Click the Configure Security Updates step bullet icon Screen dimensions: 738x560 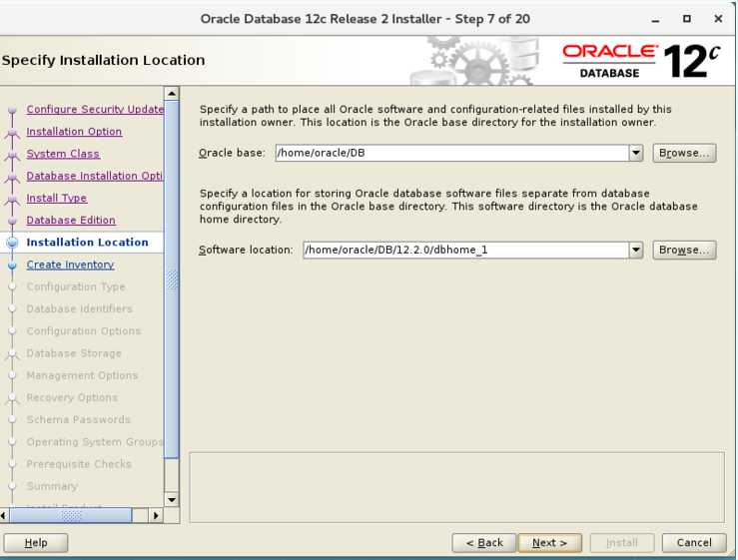[x=13, y=110]
